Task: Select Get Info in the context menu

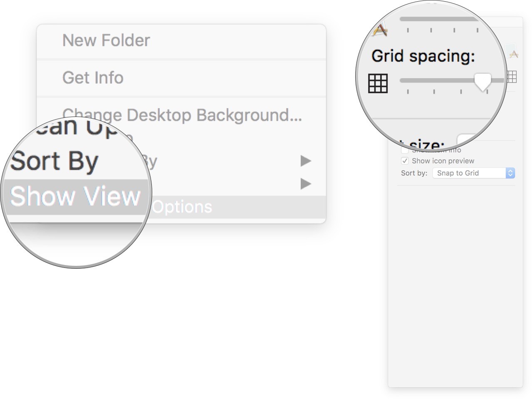Action: (93, 78)
